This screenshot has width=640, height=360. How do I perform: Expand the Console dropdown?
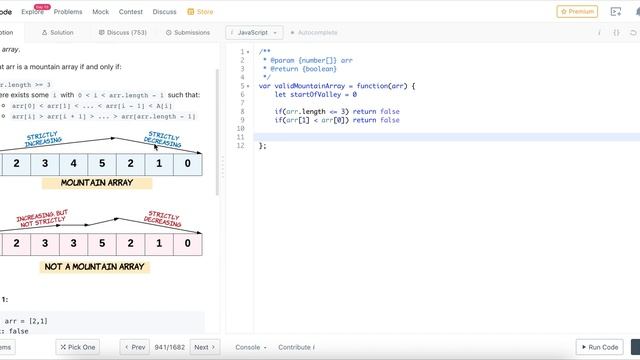click(251, 347)
